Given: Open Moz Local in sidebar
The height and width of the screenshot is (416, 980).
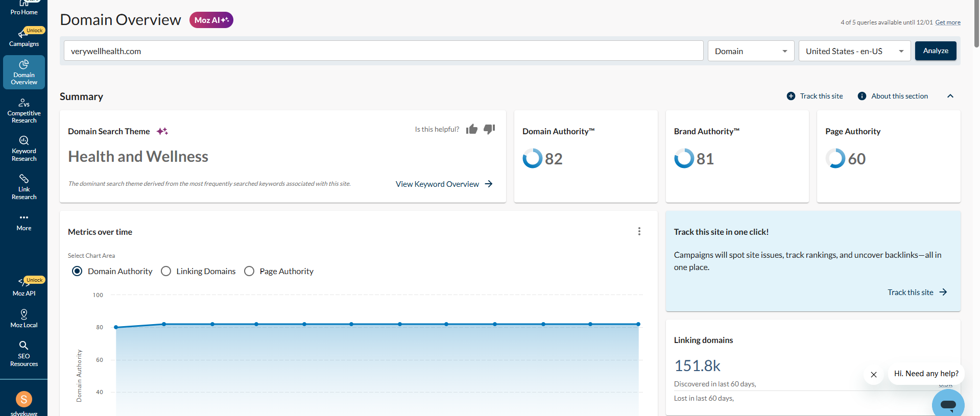Looking at the screenshot, I should tap(24, 318).
